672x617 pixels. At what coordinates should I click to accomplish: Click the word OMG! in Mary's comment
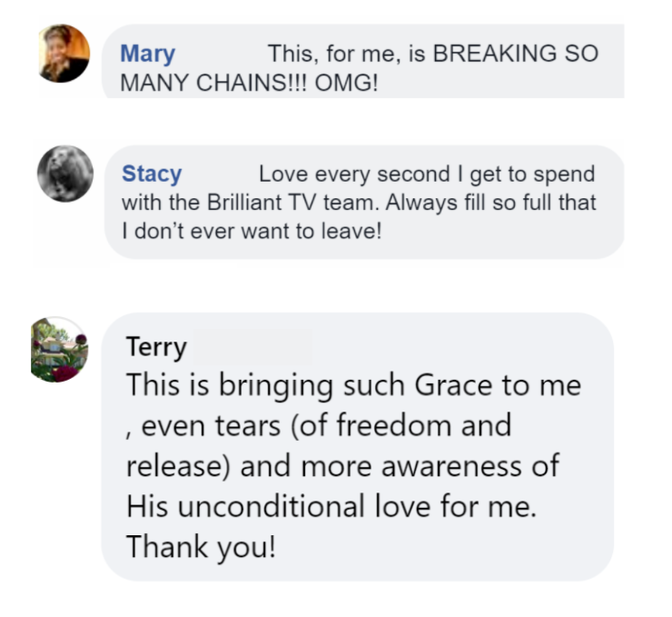(x=346, y=83)
